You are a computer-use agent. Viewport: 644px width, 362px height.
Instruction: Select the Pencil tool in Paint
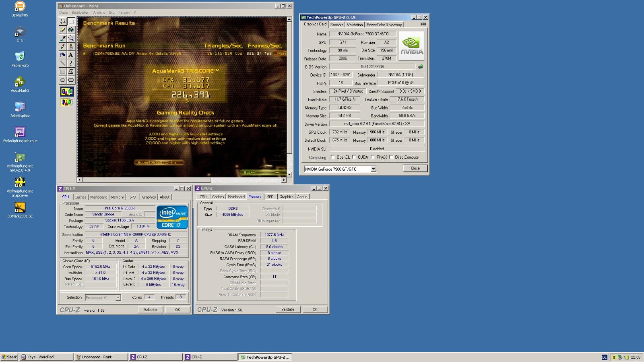tap(62, 47)
